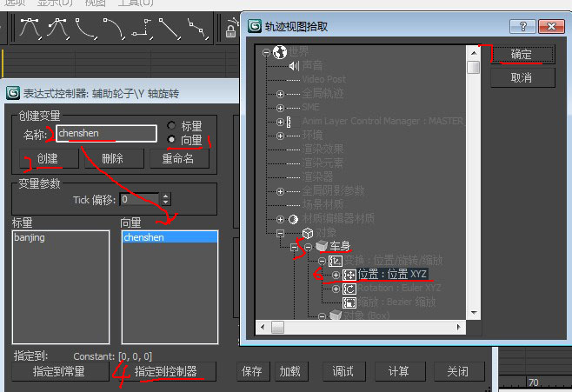The width and height of the screenshot is (572, 392).
Task: Click the scale controller icon beside 缩放
Action: tap(349, 302)
